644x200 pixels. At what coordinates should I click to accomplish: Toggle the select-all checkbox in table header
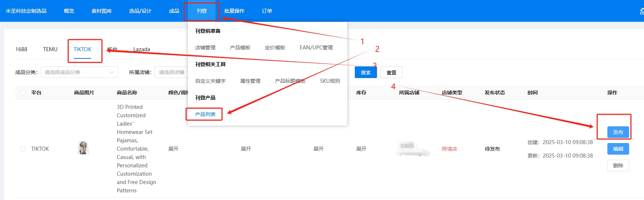point(23,93)
